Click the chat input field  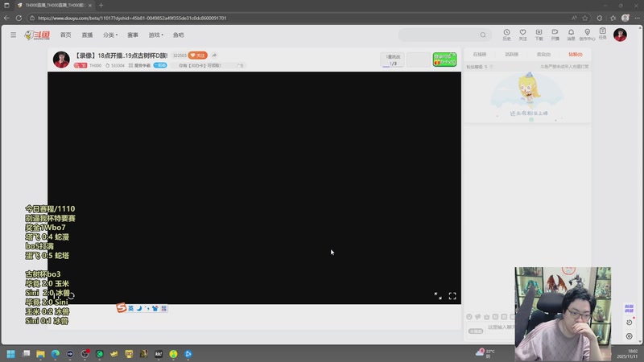point(500,327)
